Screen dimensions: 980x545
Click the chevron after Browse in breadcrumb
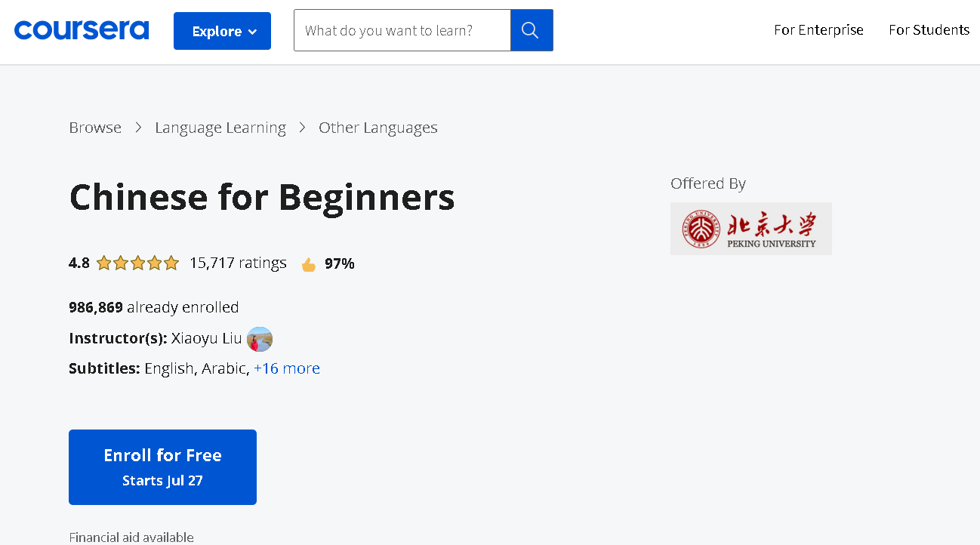[x=138, y=128]
